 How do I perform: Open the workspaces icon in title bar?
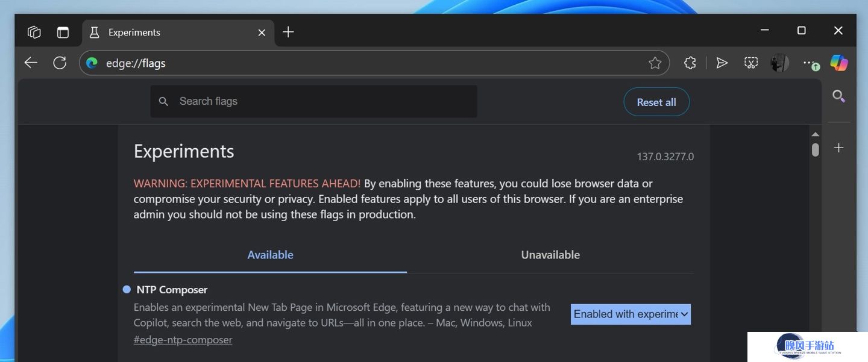tap(34, 32)
